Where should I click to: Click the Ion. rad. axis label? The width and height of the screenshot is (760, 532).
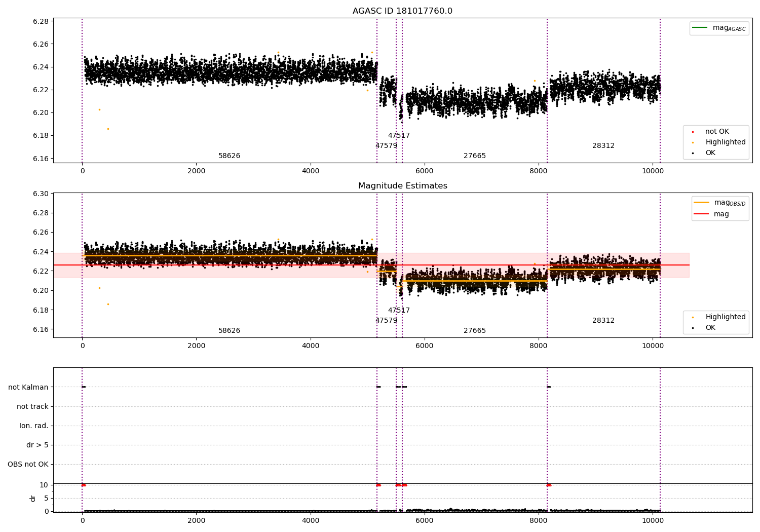pyautogui.click(x=34, y=426)
